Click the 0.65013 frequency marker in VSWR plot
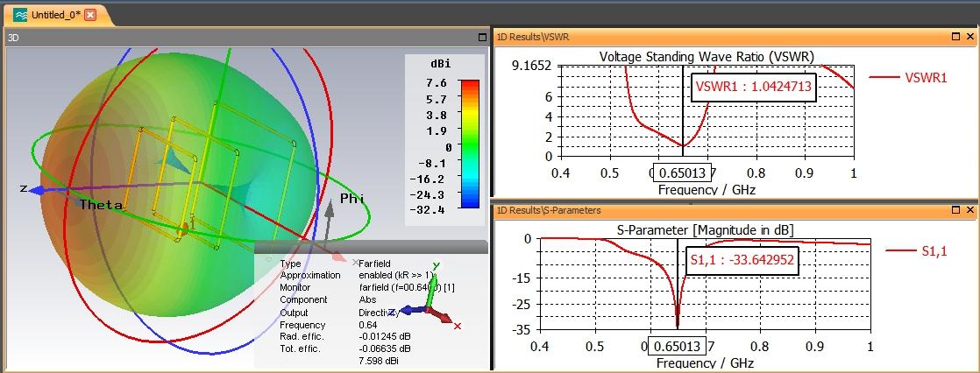The width and height of the screenshot is (980, 373). [682, 173]
